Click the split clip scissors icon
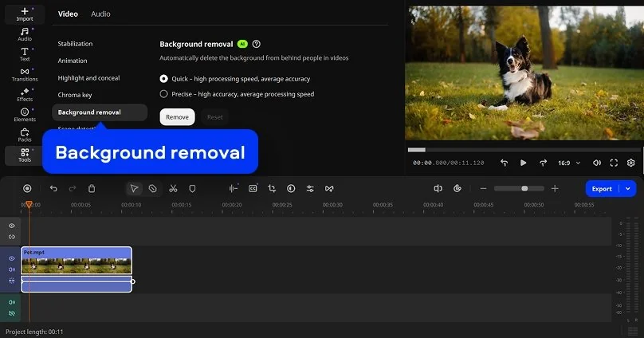644x338 pixels. (x=173, y=188)
